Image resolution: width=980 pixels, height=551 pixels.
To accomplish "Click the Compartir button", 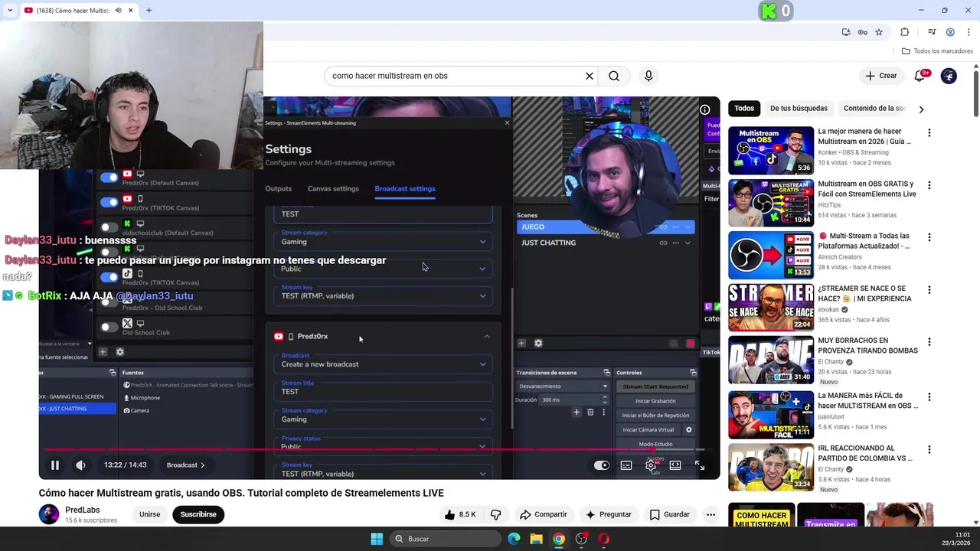I will click(544, 514).
